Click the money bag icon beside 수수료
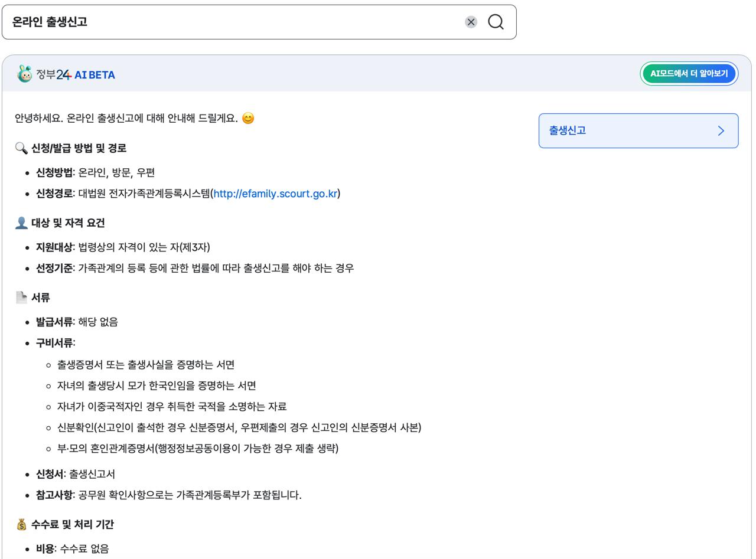Image resolution: width=756 pixels, height=559 pixels. (x=21, y=524)
